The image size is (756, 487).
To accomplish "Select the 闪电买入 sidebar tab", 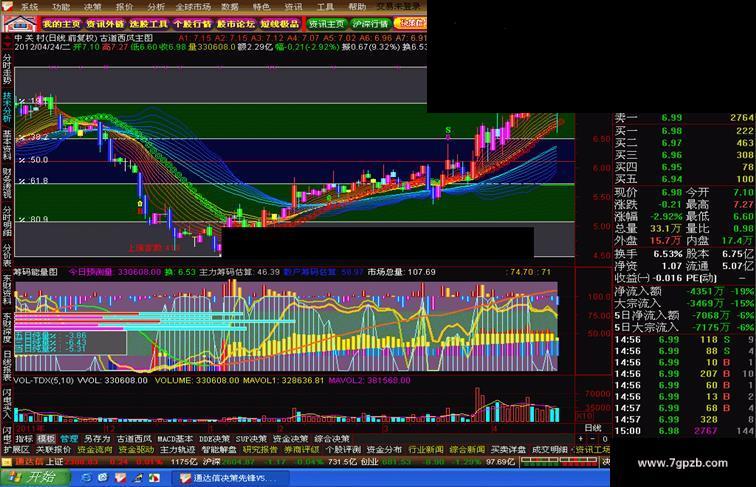I will tap(7, 402).
